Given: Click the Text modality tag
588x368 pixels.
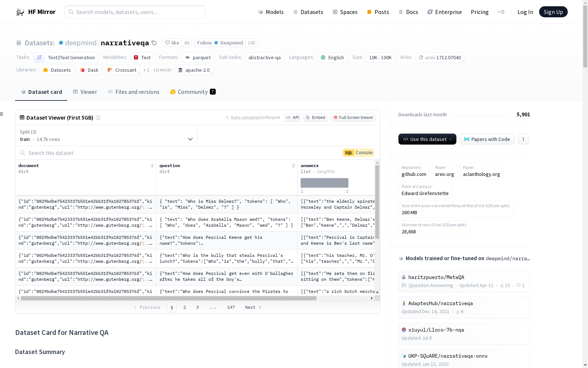Looking at the screenshot, I should 142,57.
